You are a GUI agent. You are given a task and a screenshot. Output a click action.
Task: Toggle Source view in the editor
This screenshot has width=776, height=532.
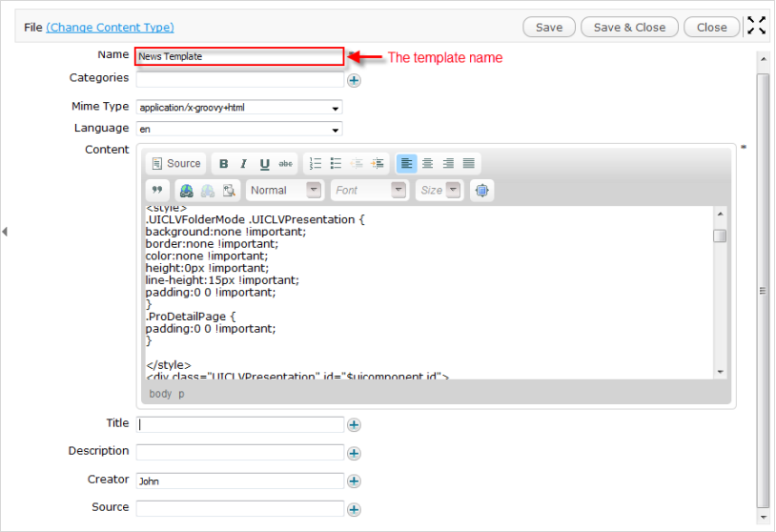click(176, 164)
